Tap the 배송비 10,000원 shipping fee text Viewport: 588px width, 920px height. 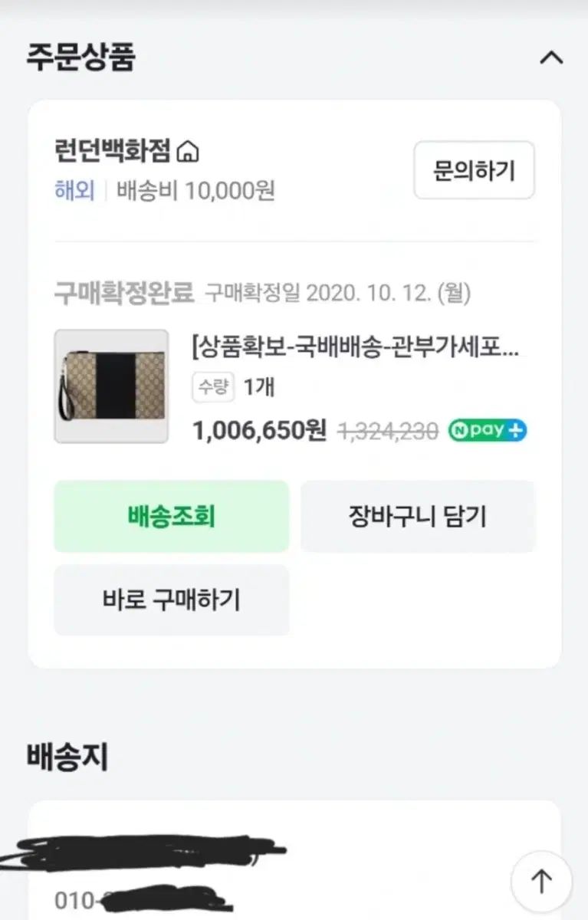point(195,190)
